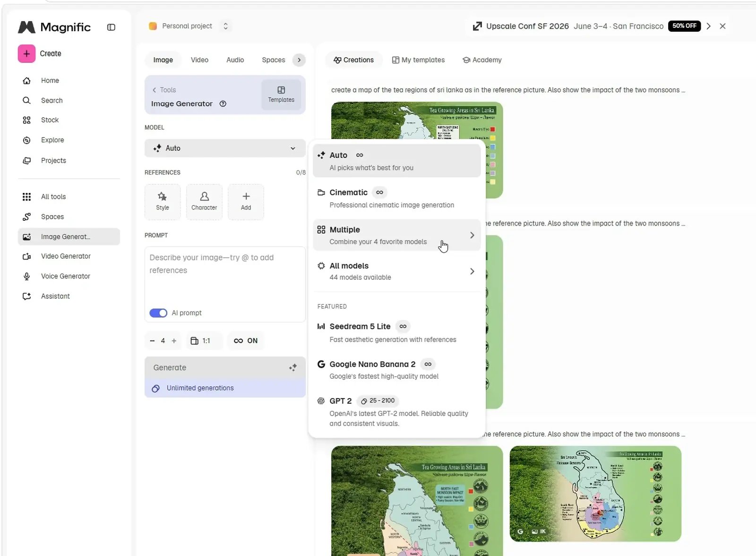Open the Academy tab
This screenshot has width=756, height=556.
[x=482, y=60]
